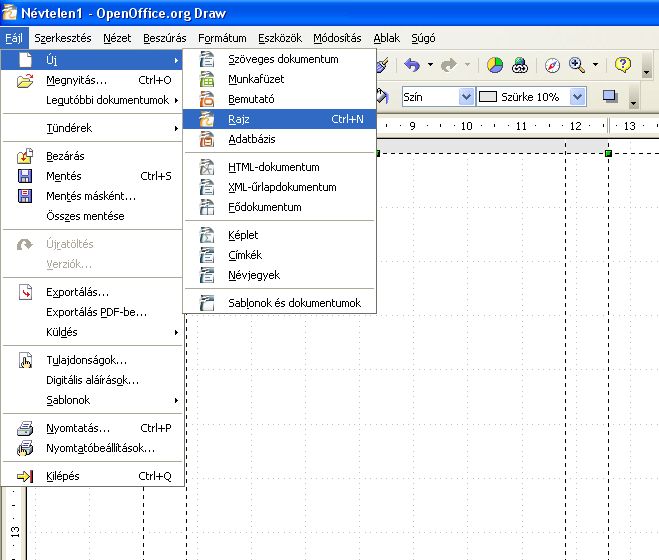Select the Bezárás document icon
The width and height of the screenshot is (659, 560).
pos(25,156)
